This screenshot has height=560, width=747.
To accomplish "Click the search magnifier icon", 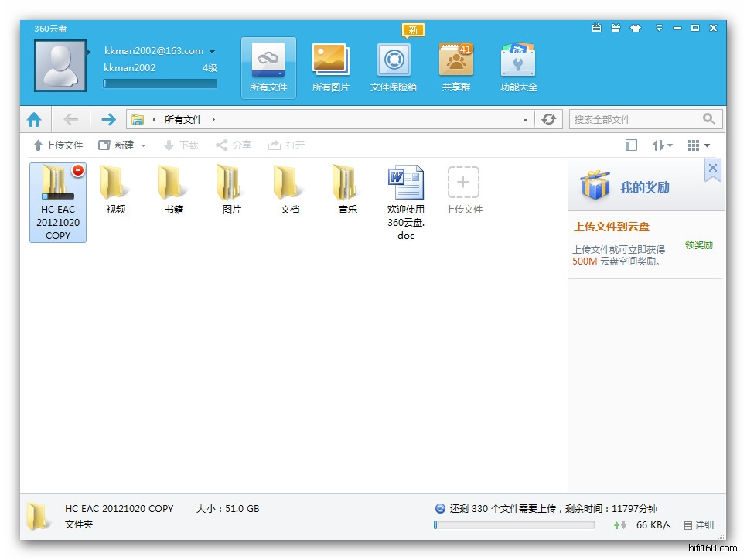I will [x=708, y=119].
